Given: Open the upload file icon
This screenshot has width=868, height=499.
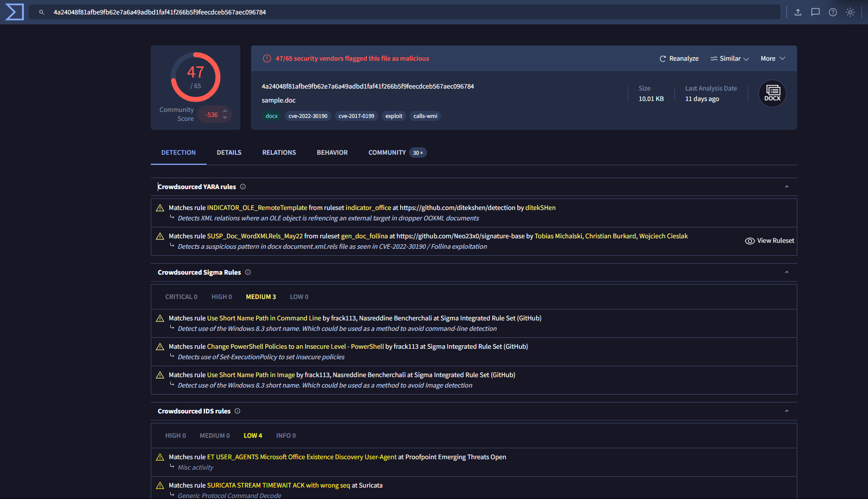Looking at the screenshot, I should click(x=798, y=12).
